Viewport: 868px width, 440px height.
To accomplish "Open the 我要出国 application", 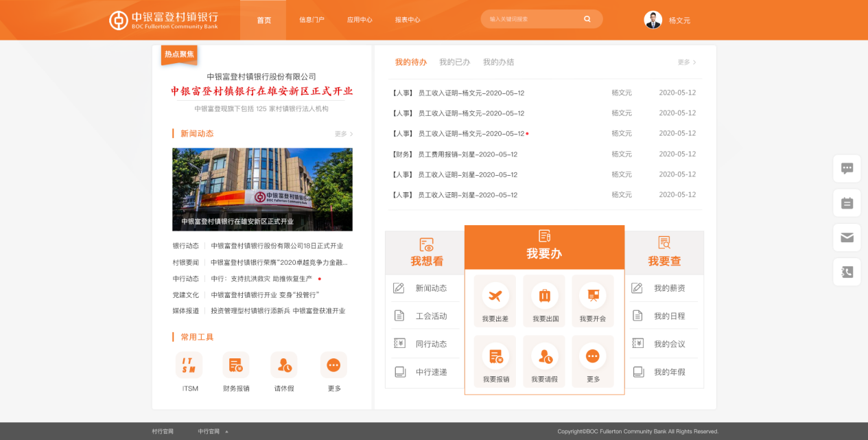I will click(544, 301).
